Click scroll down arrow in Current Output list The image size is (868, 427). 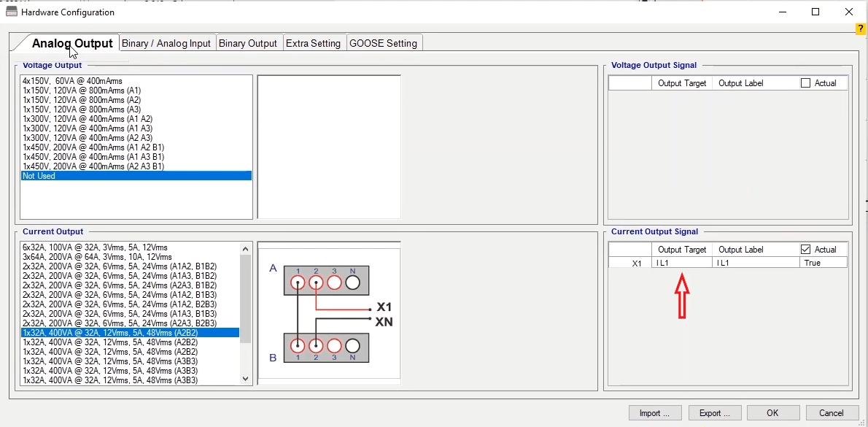(245, 379)
